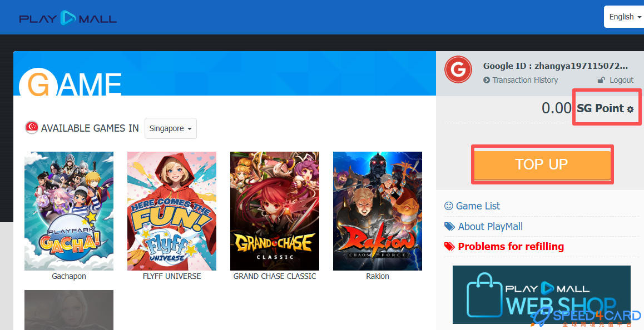
Task: Open Problems for refilling link
Action: [511, 246]
